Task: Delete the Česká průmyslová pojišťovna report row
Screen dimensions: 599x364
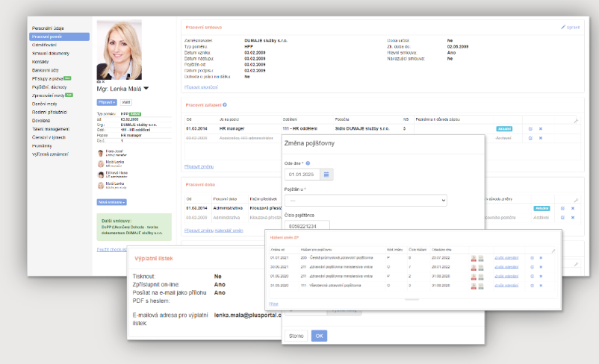Action: (541, 258)
